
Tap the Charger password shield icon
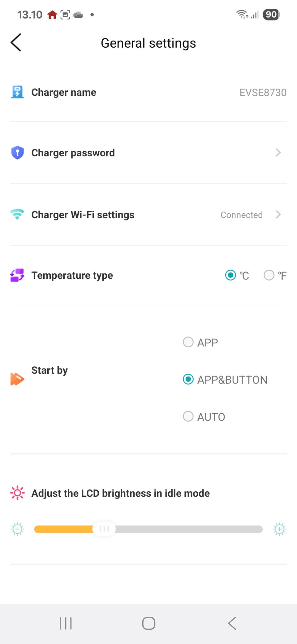(x=17, y=153)
